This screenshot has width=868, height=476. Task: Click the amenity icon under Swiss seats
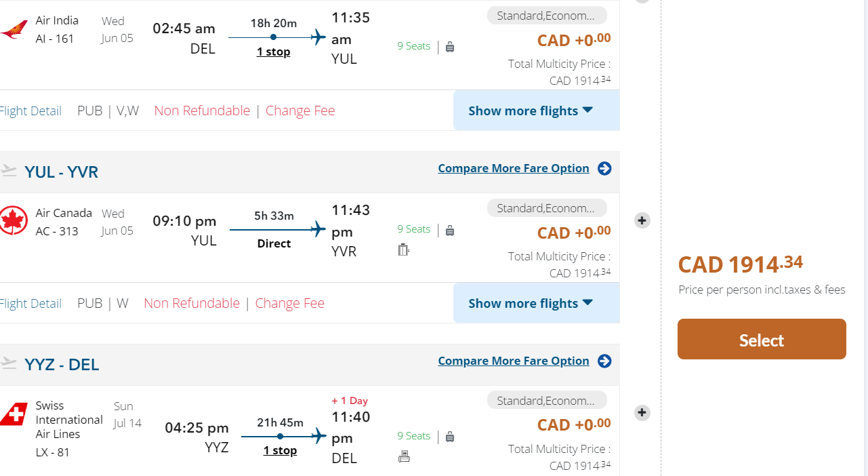pos(404,456)
